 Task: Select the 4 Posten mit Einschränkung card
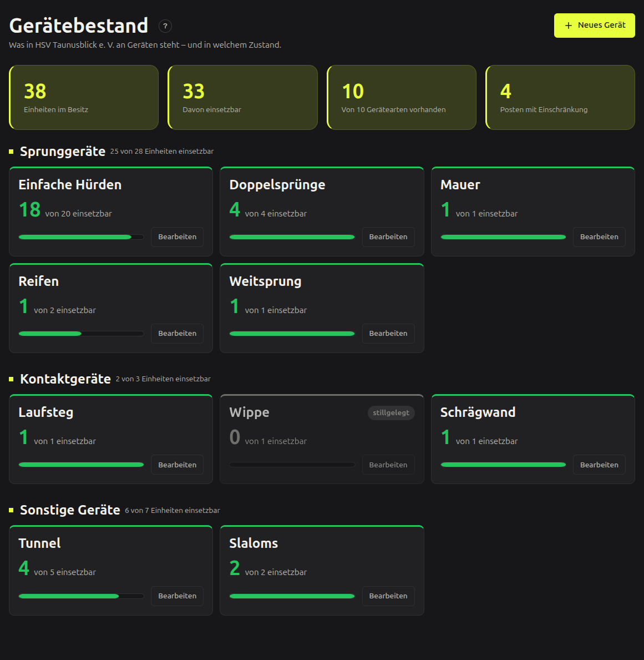[560, 97]
